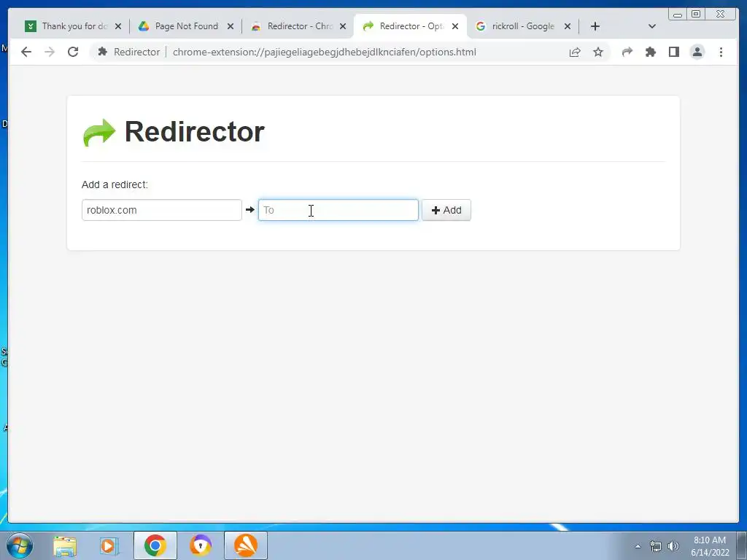This screenshot has width=747, height=560.
Task: Reload the page with the refresh icon
Action: [73, 52]
